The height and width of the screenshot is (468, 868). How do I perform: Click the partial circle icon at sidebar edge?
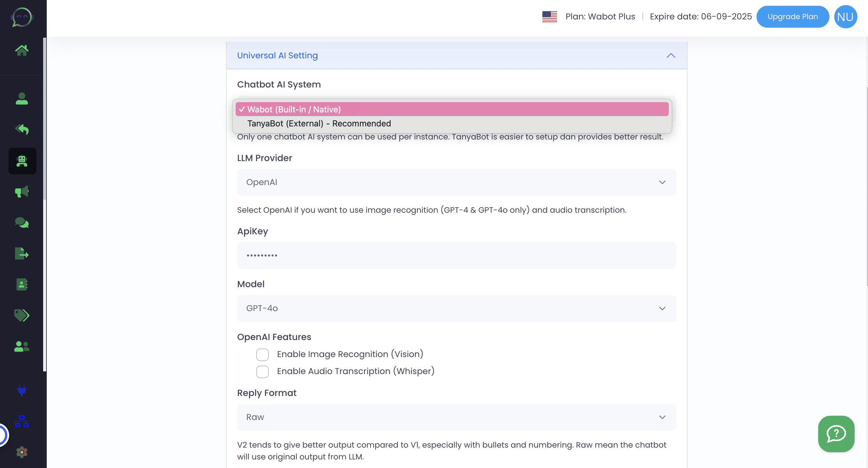tap(3, 435)
